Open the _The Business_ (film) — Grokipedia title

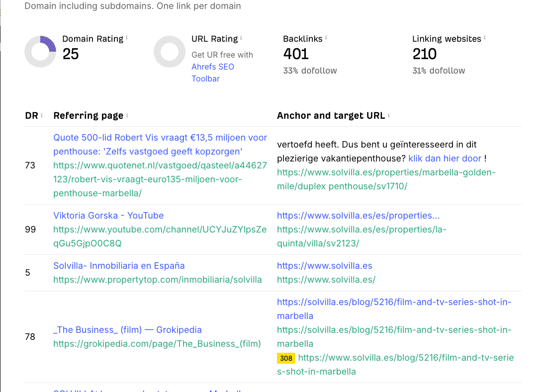coord(127,330)
